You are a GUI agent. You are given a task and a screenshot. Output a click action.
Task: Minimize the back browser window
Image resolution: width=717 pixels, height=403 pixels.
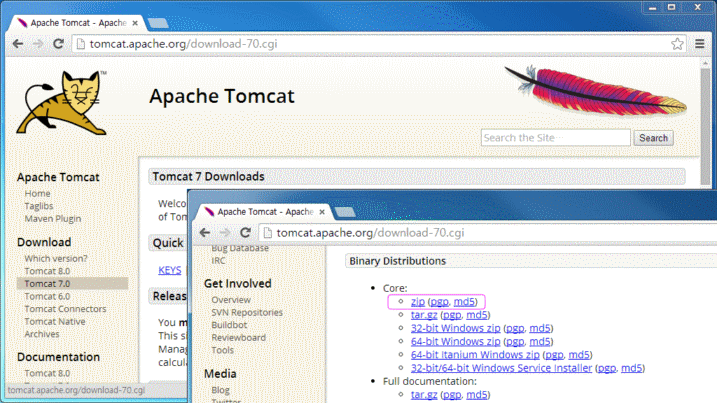[x=653, y=7]
